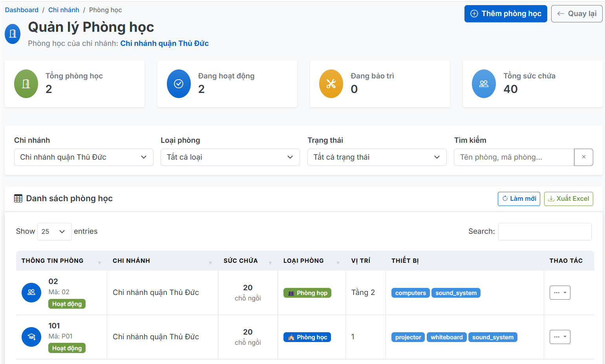Open the actions menu for room 101
605x364 pixels.
[560, 337]
